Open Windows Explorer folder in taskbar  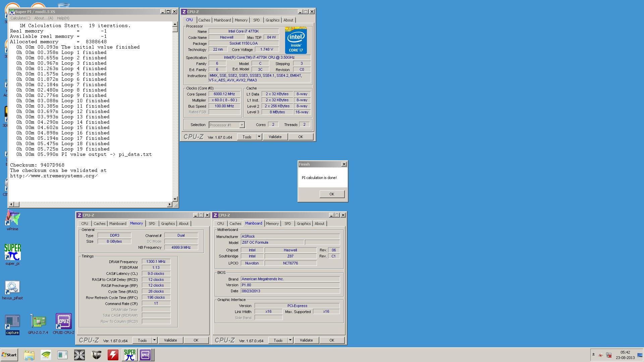(29, 355)
